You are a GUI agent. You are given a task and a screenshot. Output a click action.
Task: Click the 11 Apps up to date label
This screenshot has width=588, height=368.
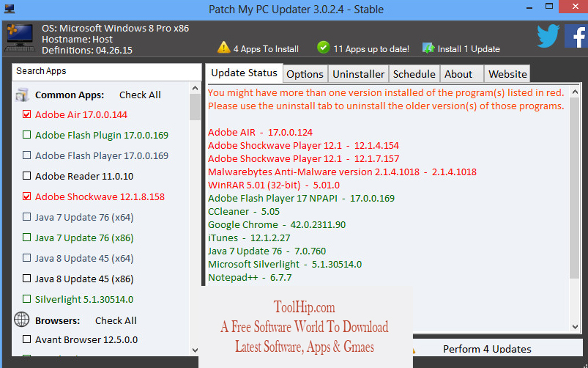tap(371, 49)
